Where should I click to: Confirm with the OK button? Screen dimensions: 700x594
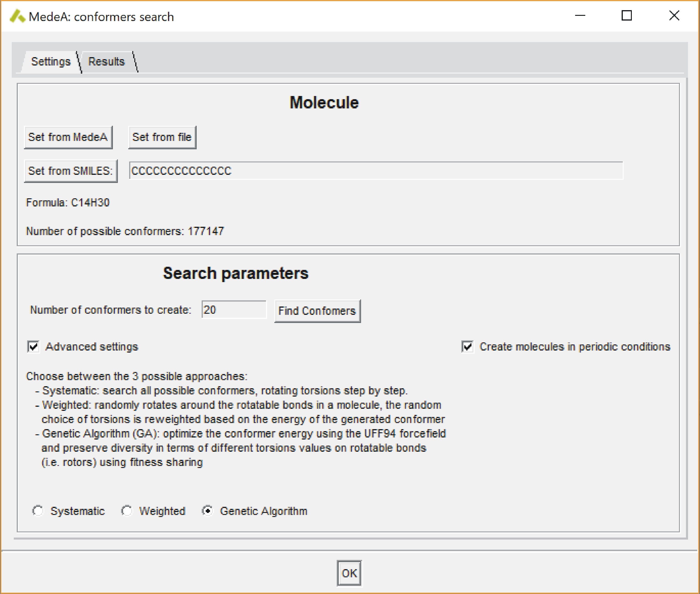(349, 573)
